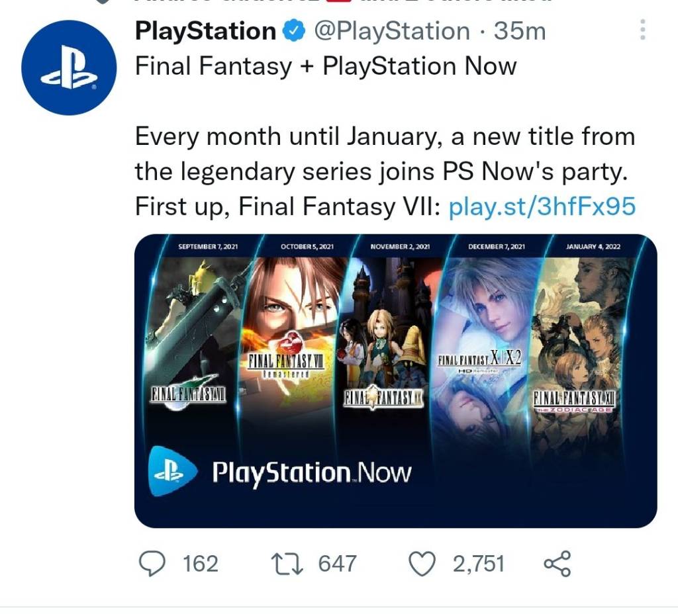Open the tweet's three-dot options menu
This screenshot has height=616, width=678.
point(643,30)
